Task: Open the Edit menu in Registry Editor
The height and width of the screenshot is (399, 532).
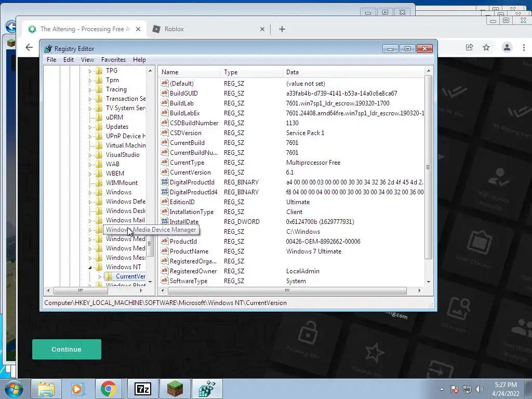Action: tap(68, 59)
